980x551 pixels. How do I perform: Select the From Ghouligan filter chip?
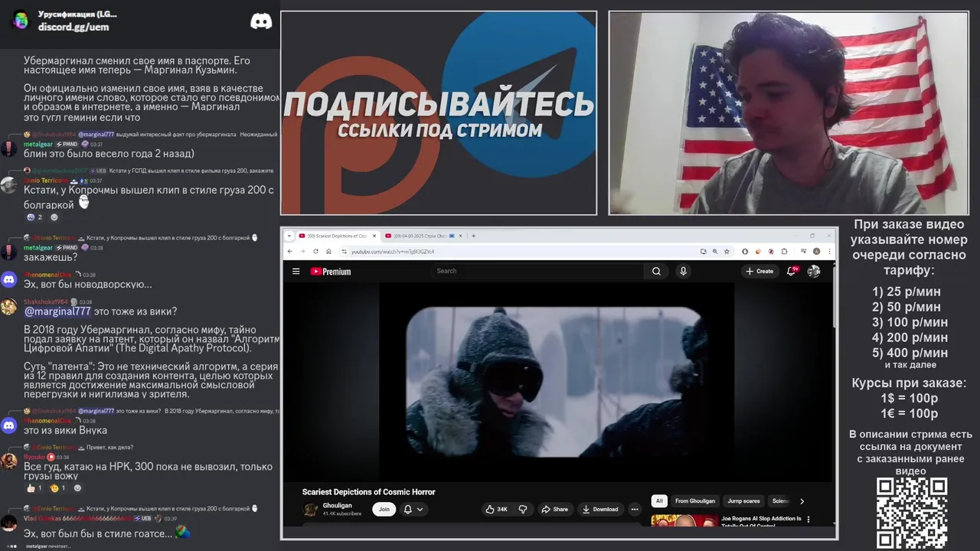click(x=695, y=501)
